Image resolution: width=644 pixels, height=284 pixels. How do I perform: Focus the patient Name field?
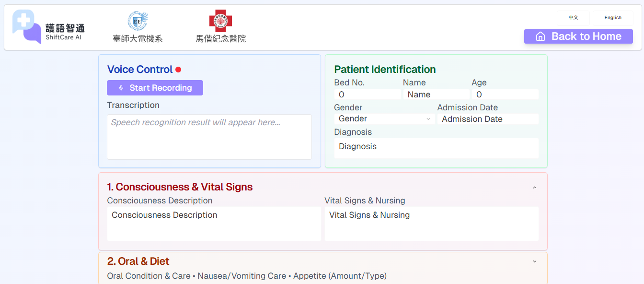[436, 95]
